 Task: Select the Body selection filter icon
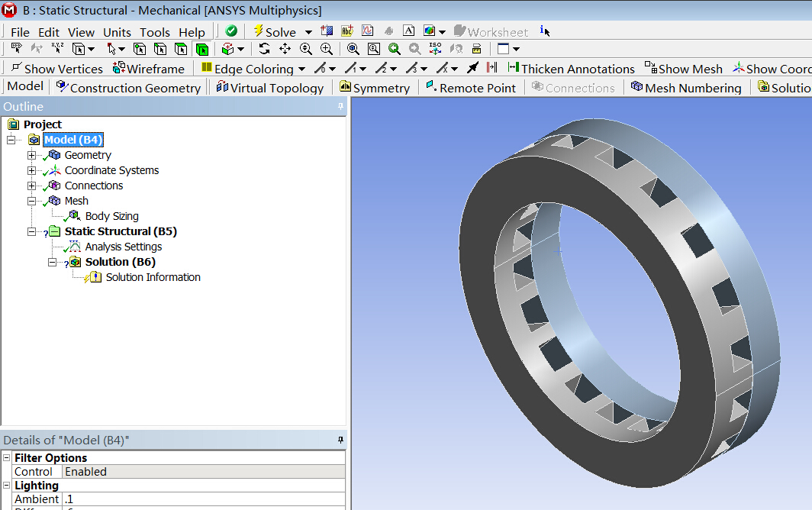click(x=201, y=49)
